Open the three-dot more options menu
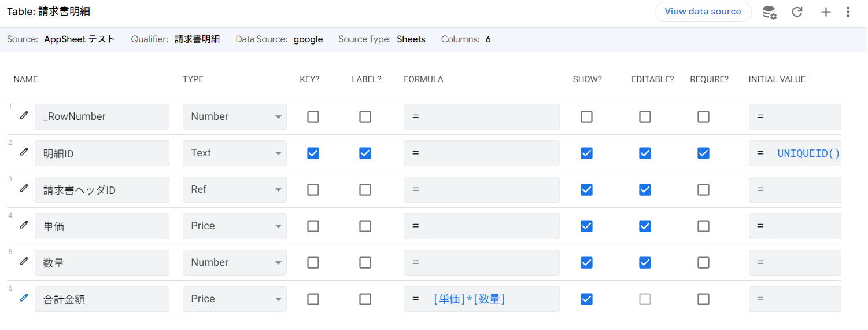868x330 pixels. point(848,12)
